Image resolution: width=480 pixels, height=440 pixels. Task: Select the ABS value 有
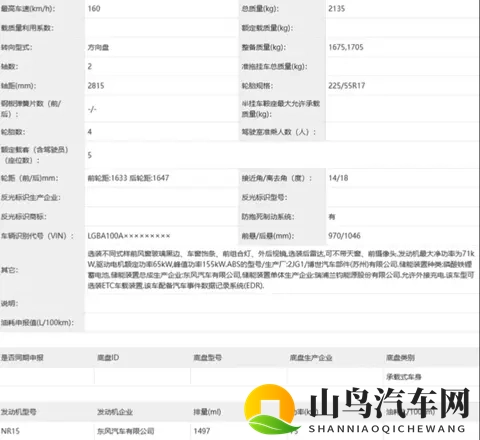coord(332,217)
